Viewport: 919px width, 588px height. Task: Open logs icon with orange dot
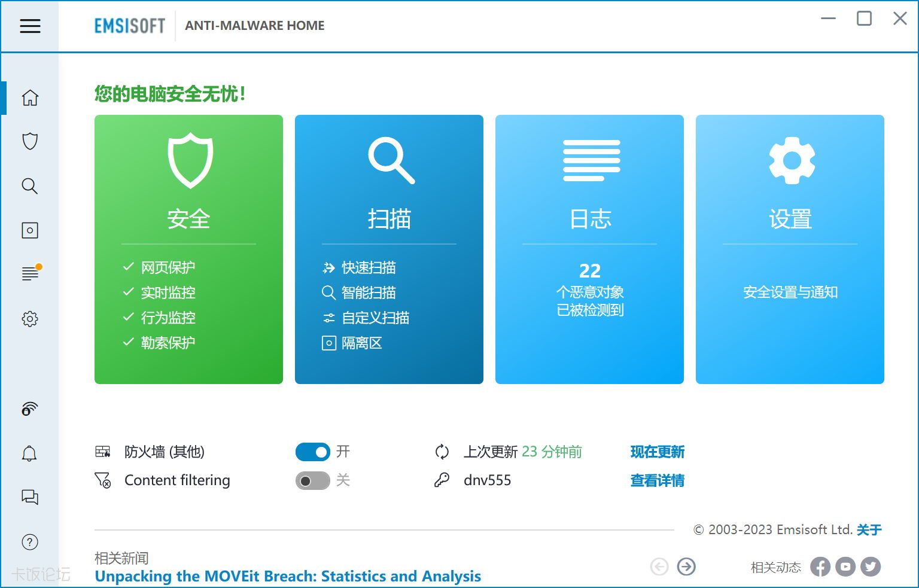click(30, 273)
